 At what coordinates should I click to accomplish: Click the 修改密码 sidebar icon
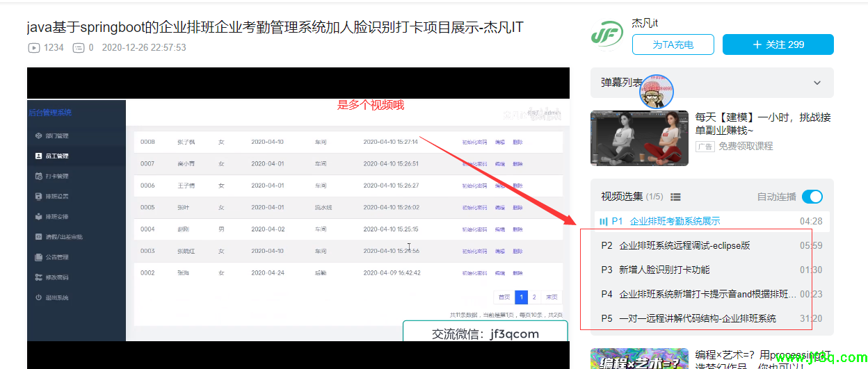pyautogui.click(x=38, y=277)
